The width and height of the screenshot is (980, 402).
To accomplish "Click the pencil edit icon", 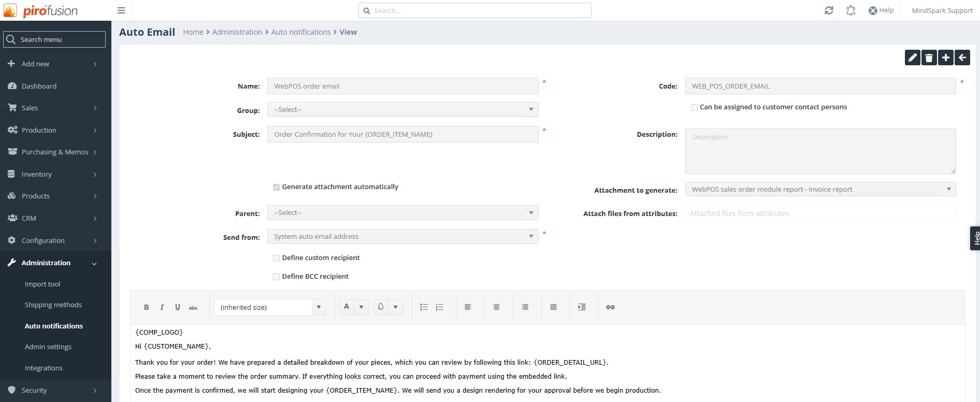I will coord(912,58).
